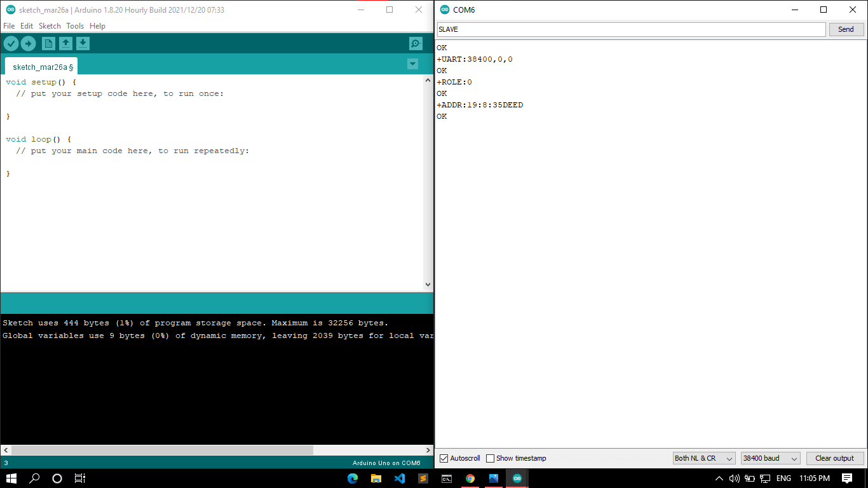Click the 'Arduino Uno on COM6' status text
The width and height of the screenshot is (868, 488).
[x=386, y=463]
